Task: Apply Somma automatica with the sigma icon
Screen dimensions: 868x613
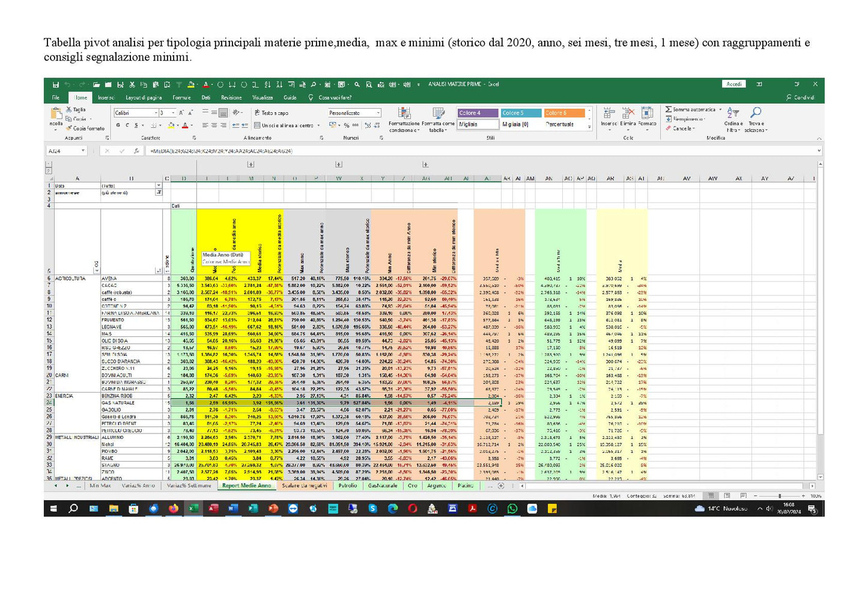Action: (x=668, y=110)
